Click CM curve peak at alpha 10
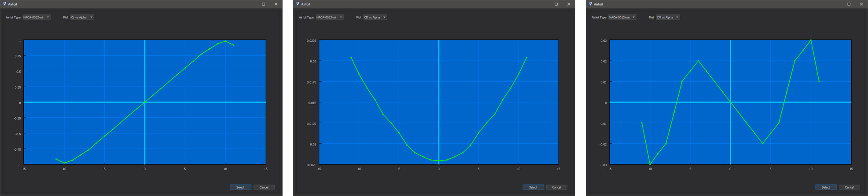 (x=811, y=40)
